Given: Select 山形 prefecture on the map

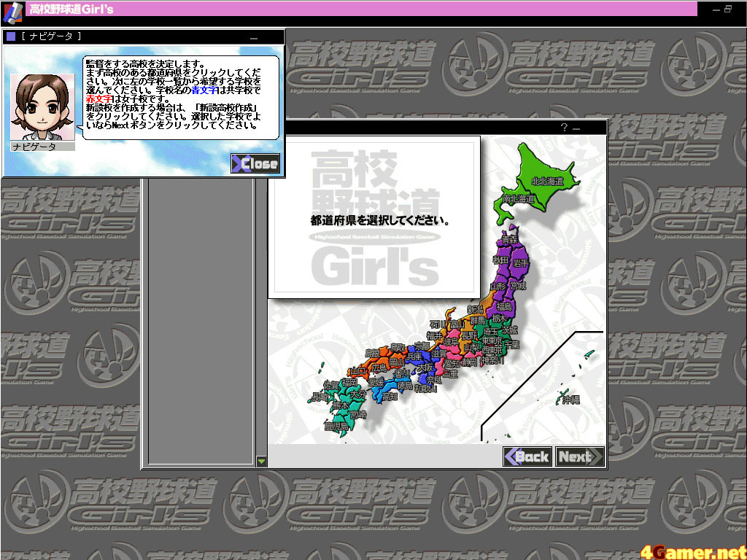Looking at the screenshot, I should (x=498, y=286).
